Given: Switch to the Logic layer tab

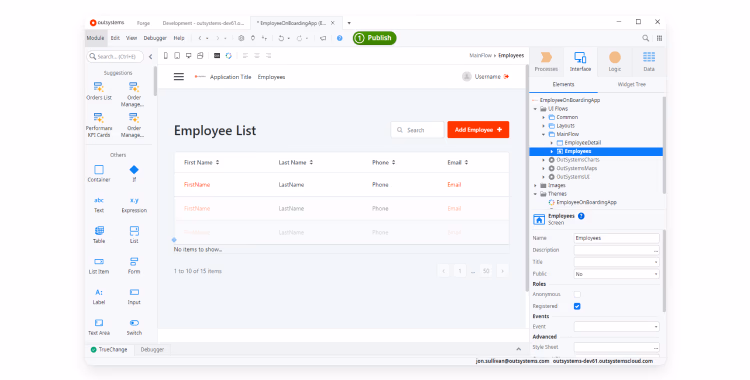Looking at the screenshot, I should 615,61.
